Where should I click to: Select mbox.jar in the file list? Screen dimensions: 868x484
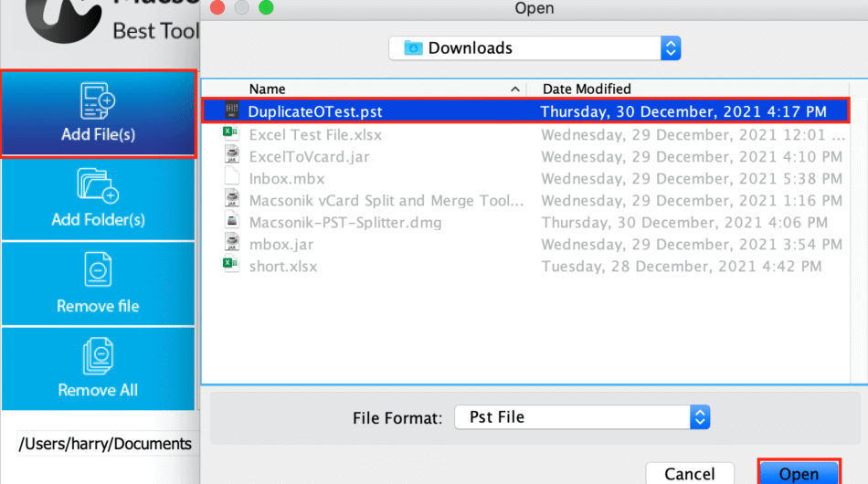[x=281, y=245]
